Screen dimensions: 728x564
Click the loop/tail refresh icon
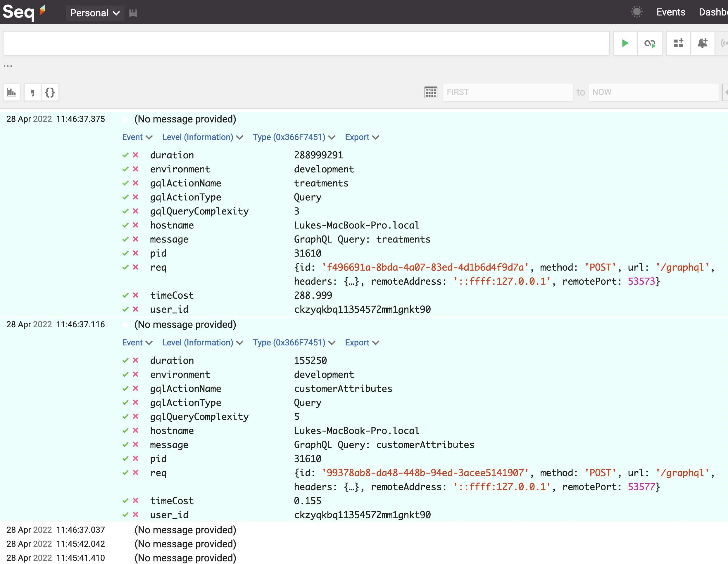[650, 43]
